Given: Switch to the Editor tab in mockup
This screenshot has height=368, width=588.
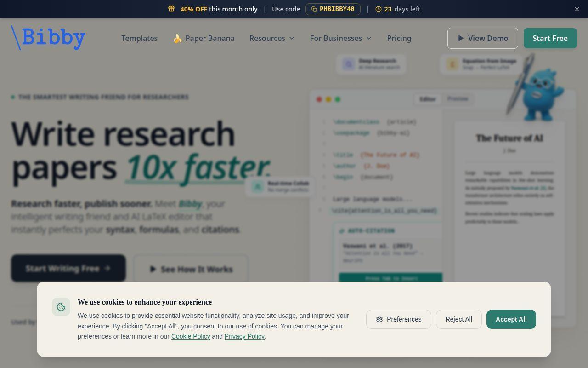Looking at the screenshot, I should tap(428, 99).
